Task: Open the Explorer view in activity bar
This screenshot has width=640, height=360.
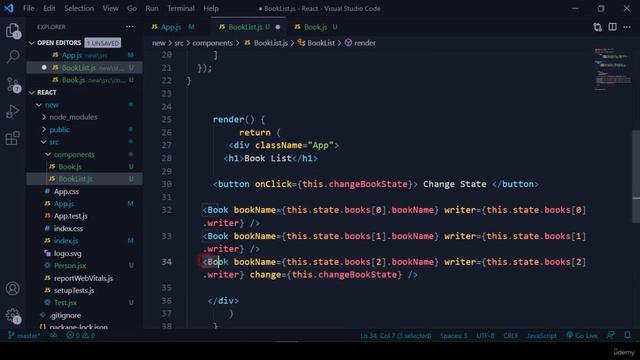Action: [13, 31]
